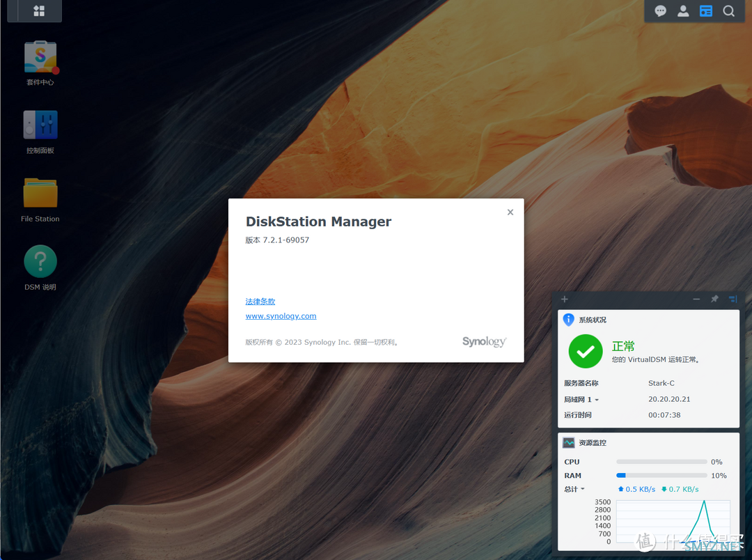Screen dimensions: 752x560
Task: Click the CPU usage bar
Action: tap(662, 462)
